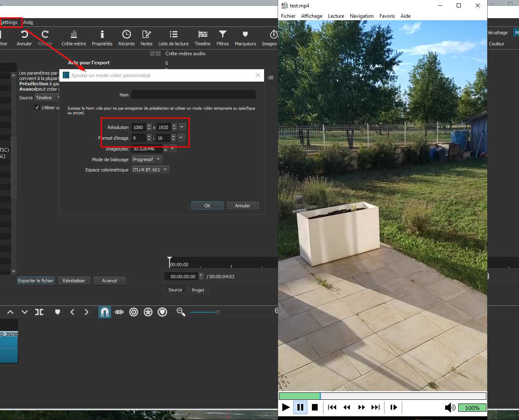
Task: Open Lecture menu in test.mp4 player
Action: tap(336, 16)
